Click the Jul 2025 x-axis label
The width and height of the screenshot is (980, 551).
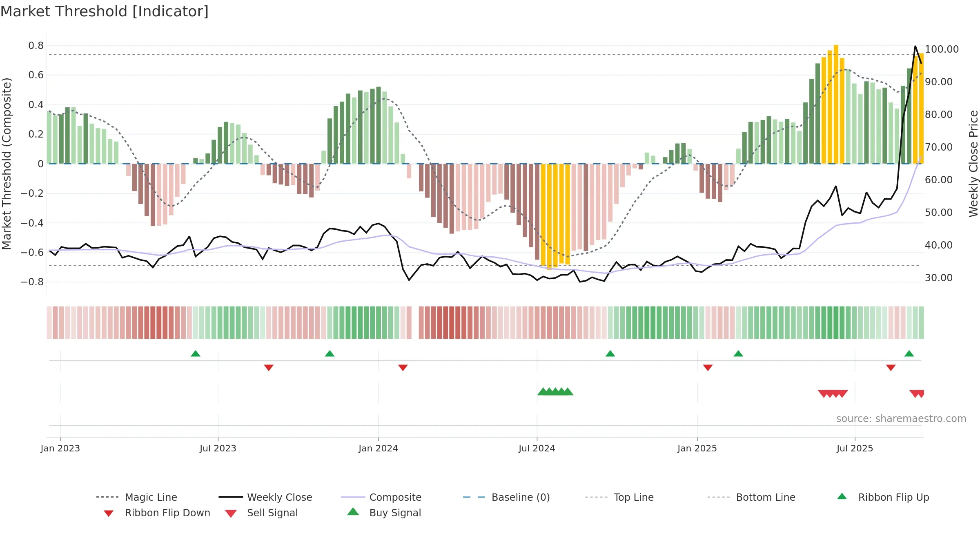click(855, 448)
